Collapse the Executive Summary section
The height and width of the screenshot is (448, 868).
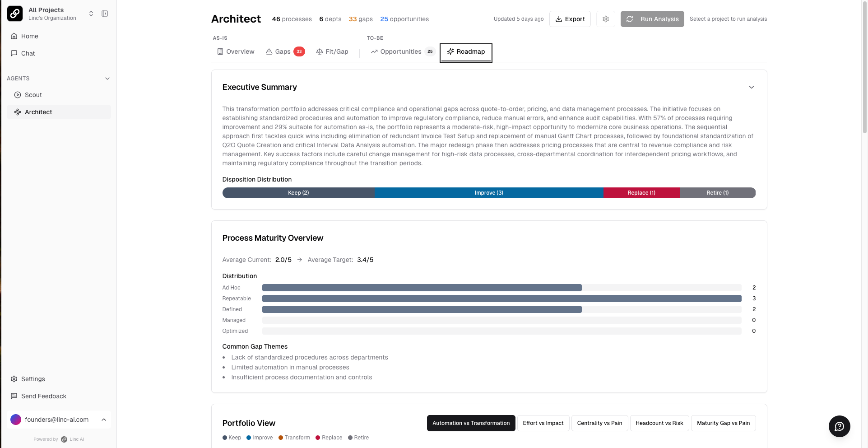[x=751, y=87]
